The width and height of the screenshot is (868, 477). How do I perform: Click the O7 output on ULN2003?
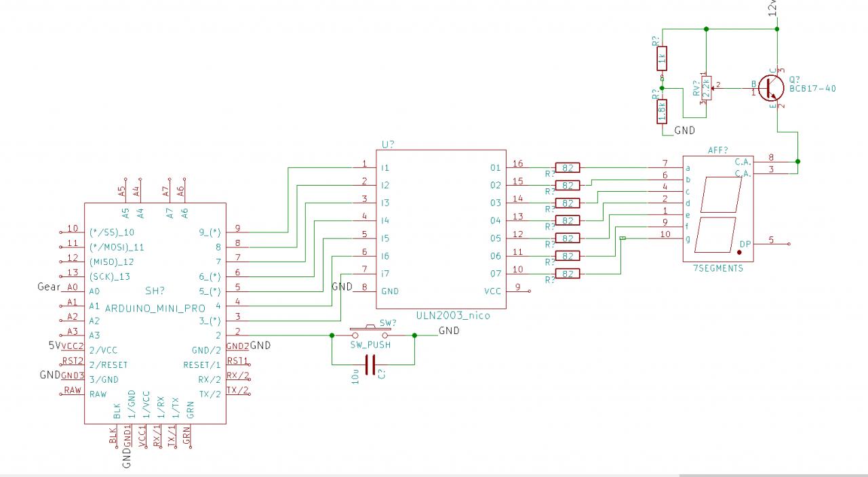(495, 274)
